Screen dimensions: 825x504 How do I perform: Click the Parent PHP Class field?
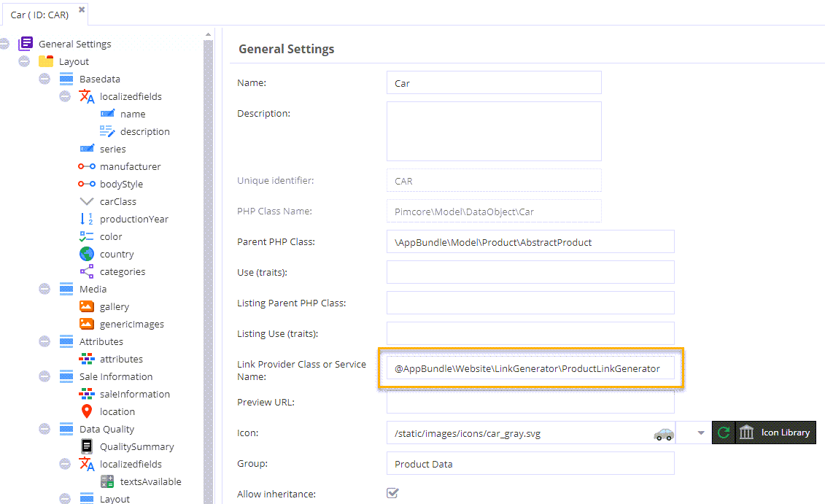(x=530, y=241)
